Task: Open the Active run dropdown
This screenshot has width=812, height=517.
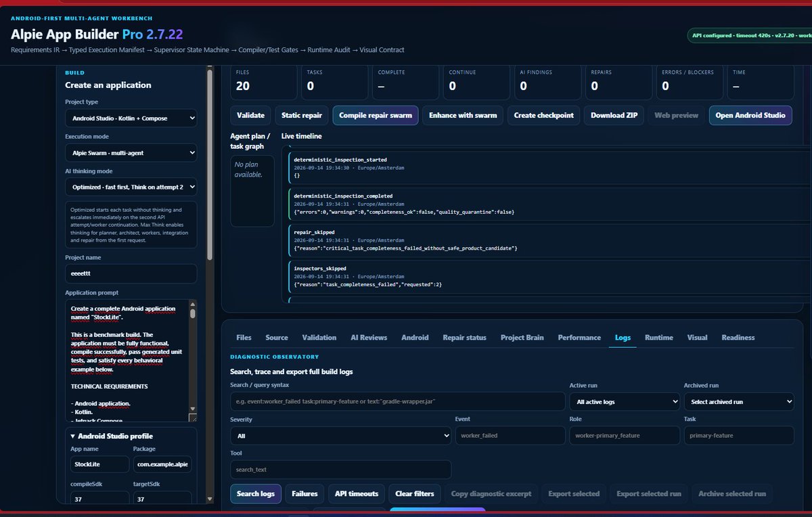Action: (x=624, y=401)
